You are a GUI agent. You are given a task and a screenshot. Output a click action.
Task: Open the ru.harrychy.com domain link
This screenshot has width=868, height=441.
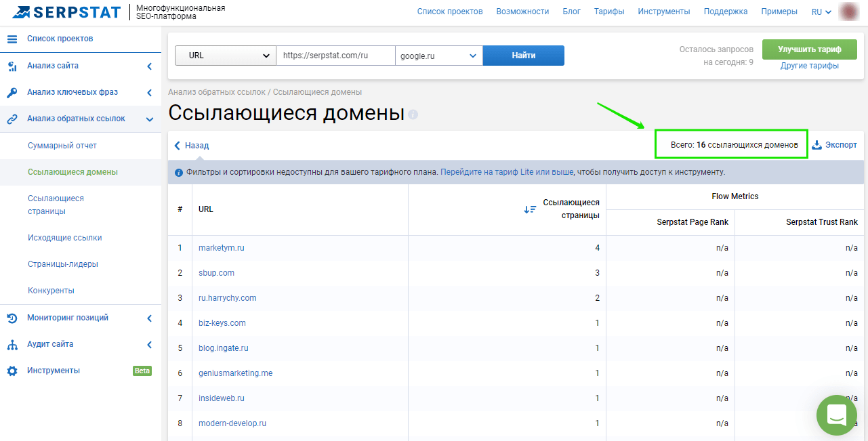click(227, 298)
